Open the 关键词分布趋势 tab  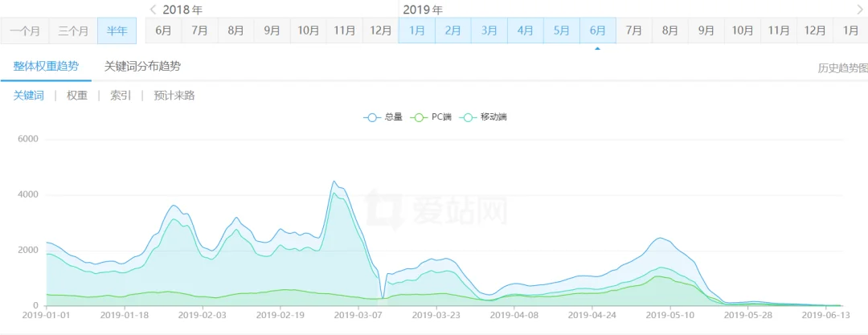[142, 67]
